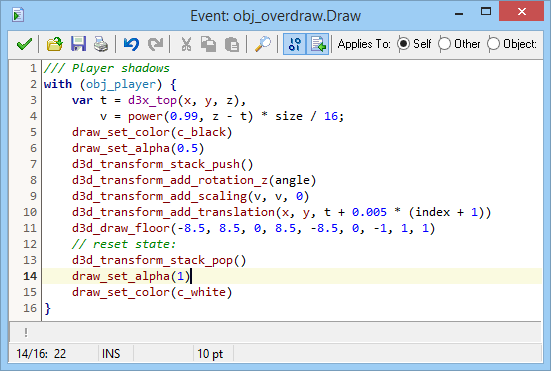Click 'd3d_transform_add_rotation_z' on line 8

pyautogui.click(x=170, y=180)
